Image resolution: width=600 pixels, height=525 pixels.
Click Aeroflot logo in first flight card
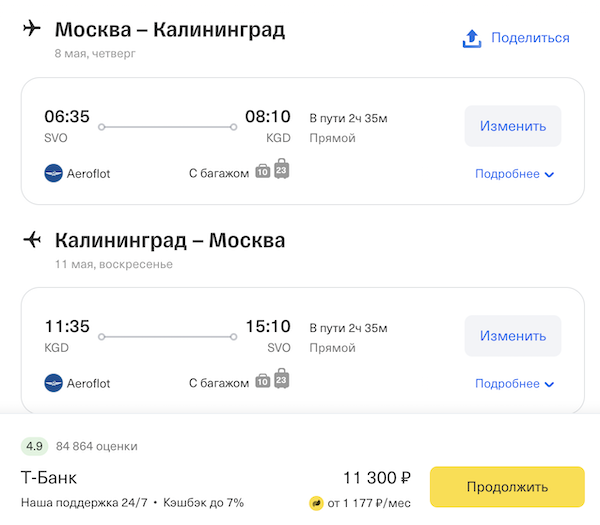tap(54, 173)
